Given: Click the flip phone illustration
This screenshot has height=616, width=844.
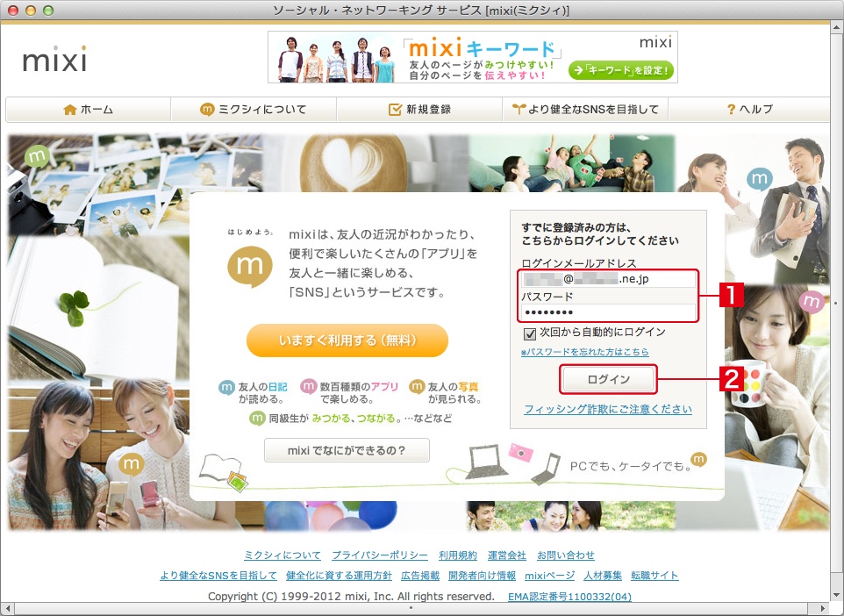Looking at the screenshot, I should [547, 469].
